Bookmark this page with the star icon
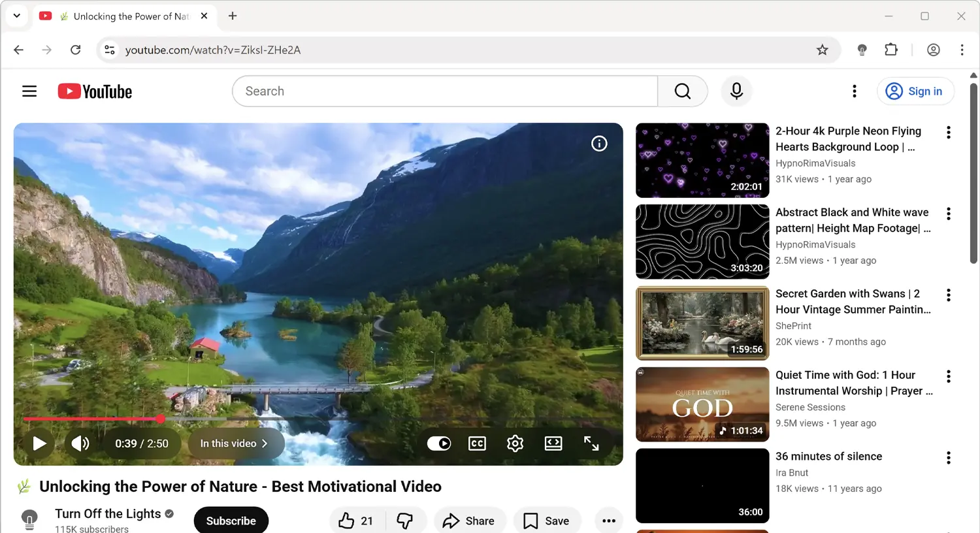980x533 pixels. [x=822, y=50]
